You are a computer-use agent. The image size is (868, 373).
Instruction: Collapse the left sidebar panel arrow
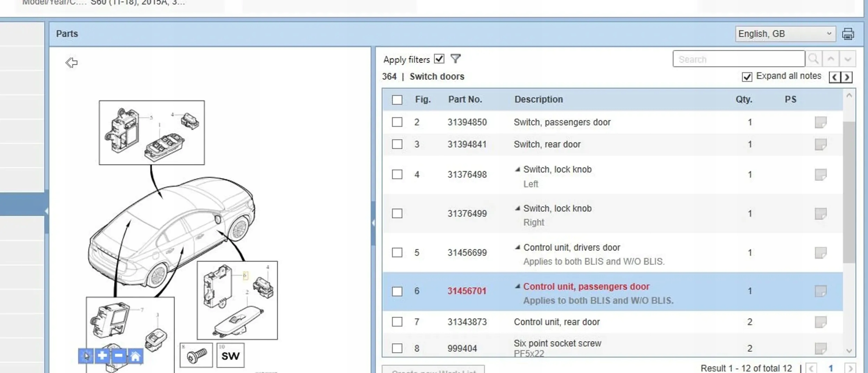(46, 211)
